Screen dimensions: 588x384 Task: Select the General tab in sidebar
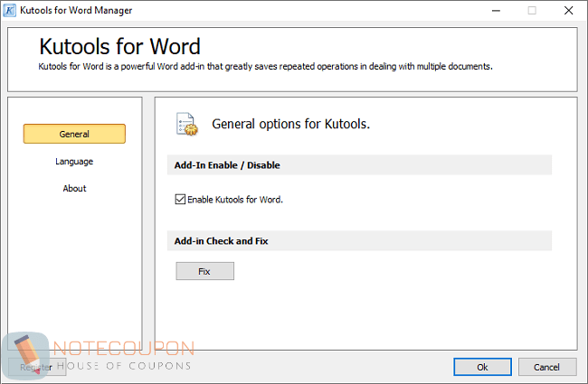(x=74, y=134)
